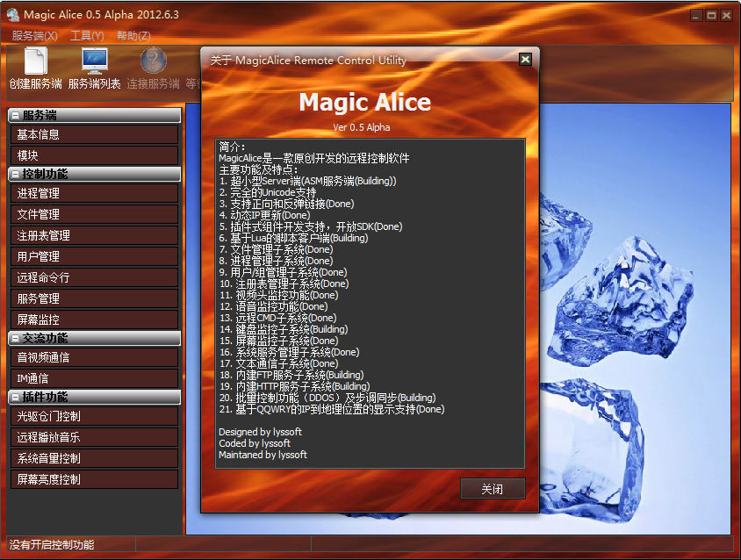Screen dimensions: 741x560
Task: Click line 20. 批量控制功能（DDOS）及步调同步(Building)
Action: (x=327, y=398)
